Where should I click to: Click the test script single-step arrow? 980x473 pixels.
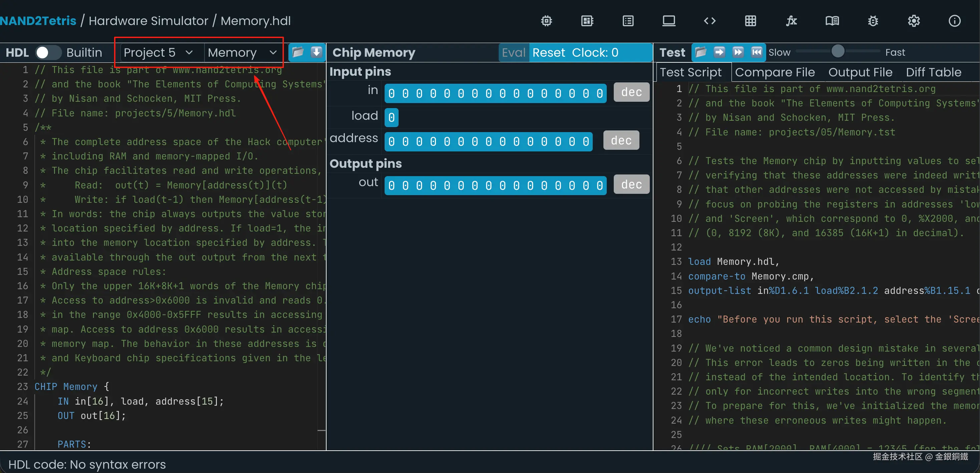(719, 52)
